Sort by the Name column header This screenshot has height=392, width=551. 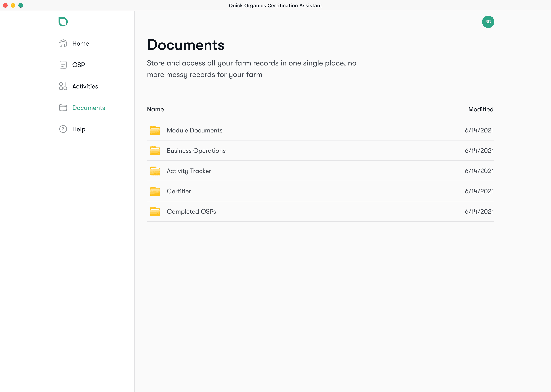click(x=155, y=109)
